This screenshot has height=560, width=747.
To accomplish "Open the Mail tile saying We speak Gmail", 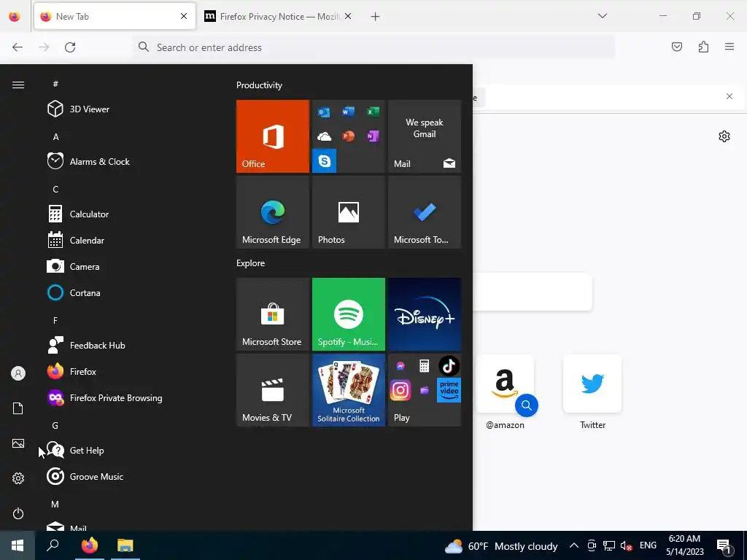I will 425,136.
